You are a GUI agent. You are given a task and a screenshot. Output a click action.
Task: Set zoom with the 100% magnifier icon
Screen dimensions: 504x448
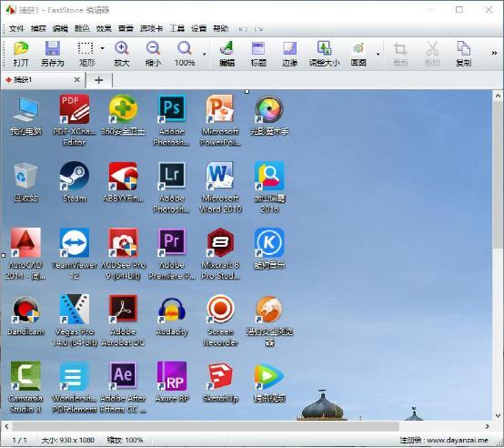point(185,48)
